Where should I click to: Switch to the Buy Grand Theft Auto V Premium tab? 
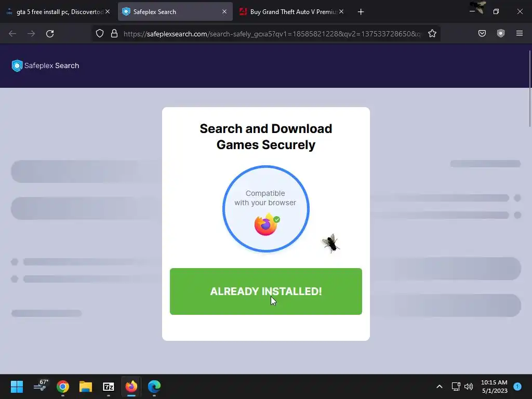click(292, 12)
